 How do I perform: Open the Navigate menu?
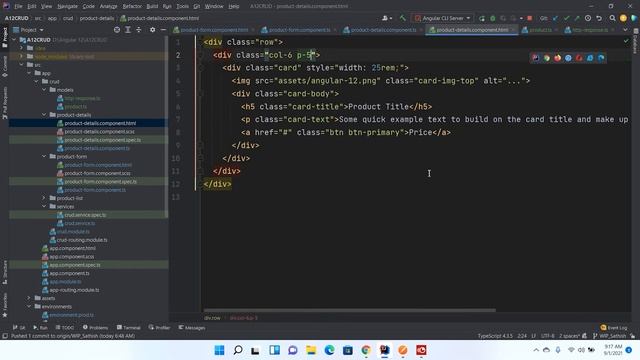point(67,6)
